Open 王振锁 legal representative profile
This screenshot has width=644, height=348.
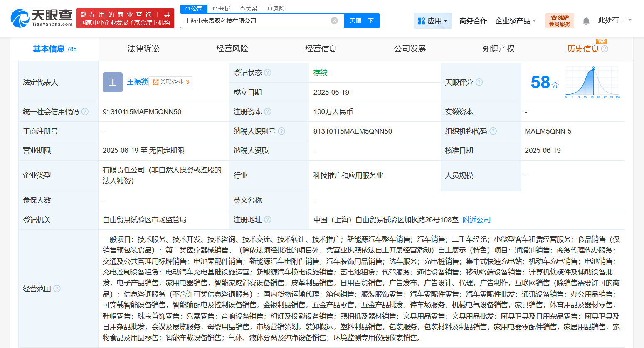tap(137, 82)
